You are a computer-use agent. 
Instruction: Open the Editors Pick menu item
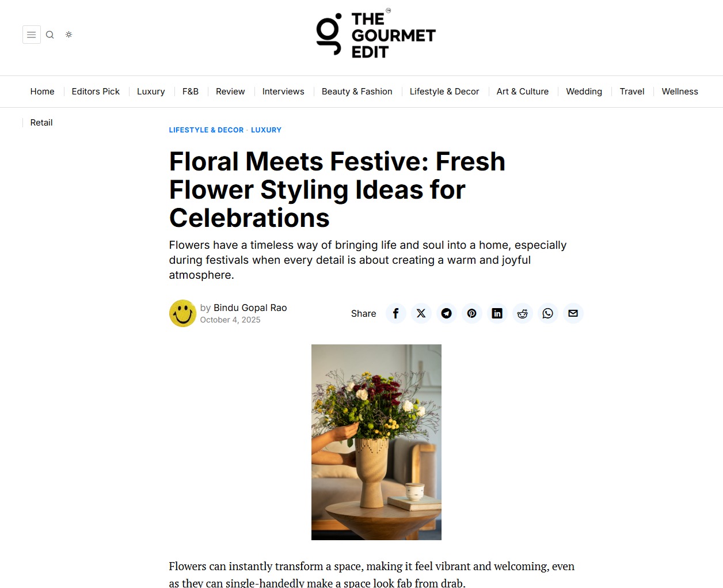click(x=96, y=92)
